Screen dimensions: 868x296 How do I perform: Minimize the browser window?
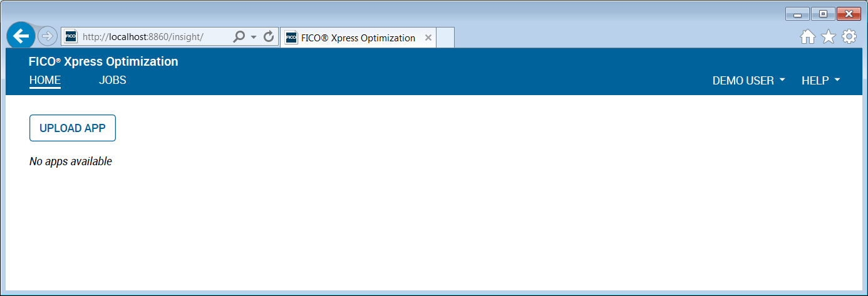pos(797,14)
